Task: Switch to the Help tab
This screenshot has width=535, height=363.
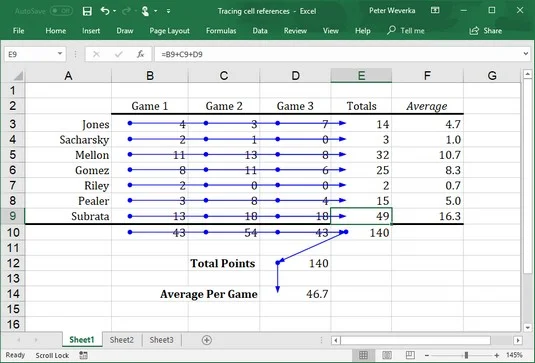Action: click(x=363, y=31)
